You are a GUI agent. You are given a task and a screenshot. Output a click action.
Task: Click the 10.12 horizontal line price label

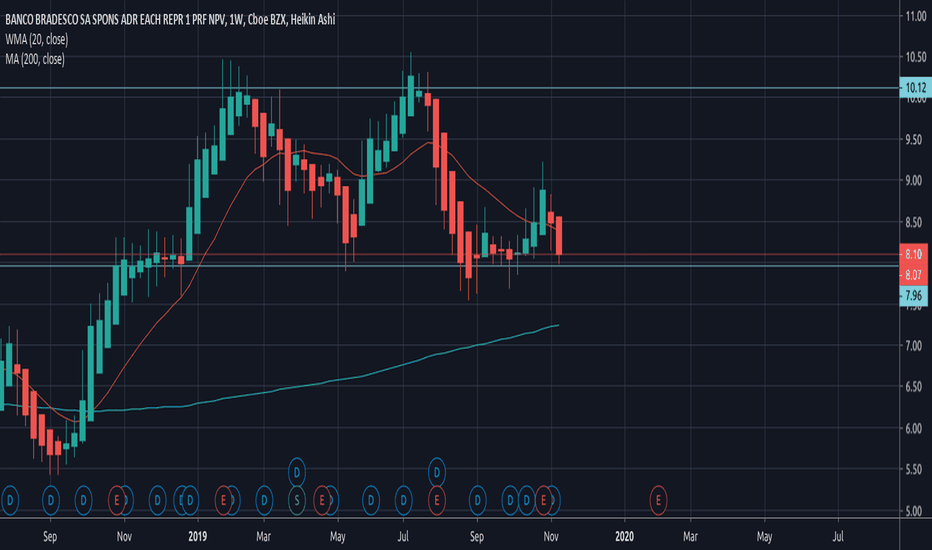915,88
